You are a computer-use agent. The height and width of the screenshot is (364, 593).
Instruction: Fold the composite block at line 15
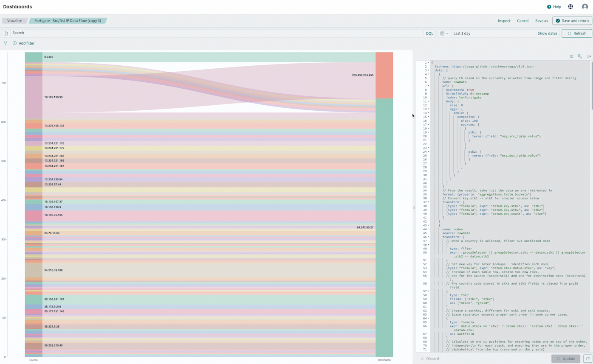(x=429, y=117)
